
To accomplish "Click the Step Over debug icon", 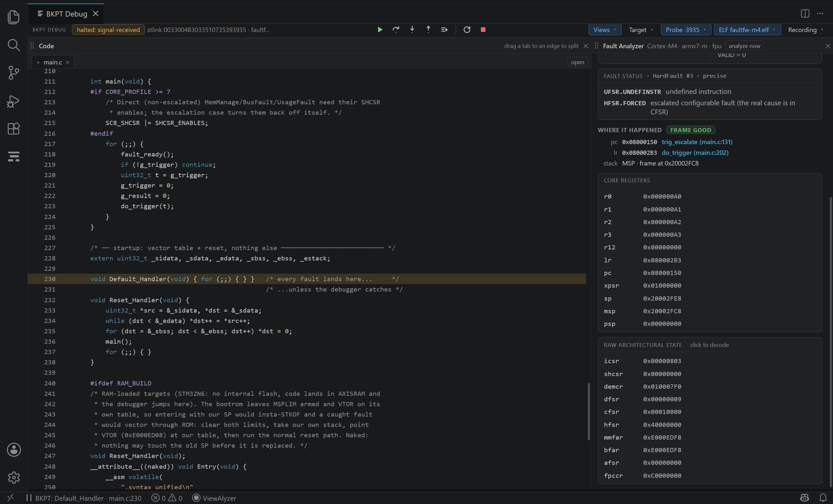I will pyautogui.click(x=396, y=30).
